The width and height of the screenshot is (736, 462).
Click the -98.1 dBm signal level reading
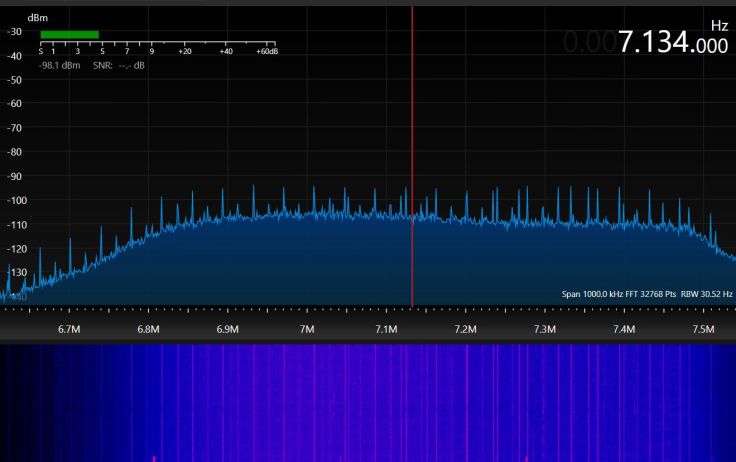click(x=60, y=65)
